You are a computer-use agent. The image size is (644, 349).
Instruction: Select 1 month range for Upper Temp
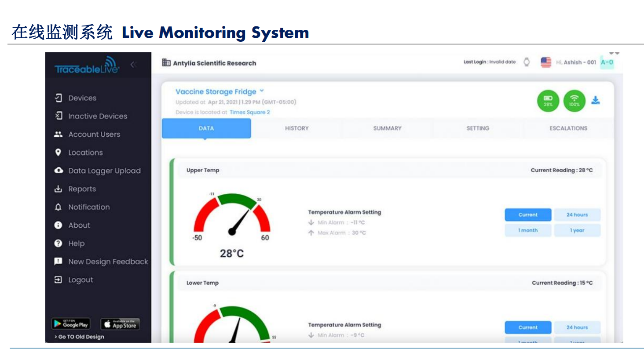527,230
